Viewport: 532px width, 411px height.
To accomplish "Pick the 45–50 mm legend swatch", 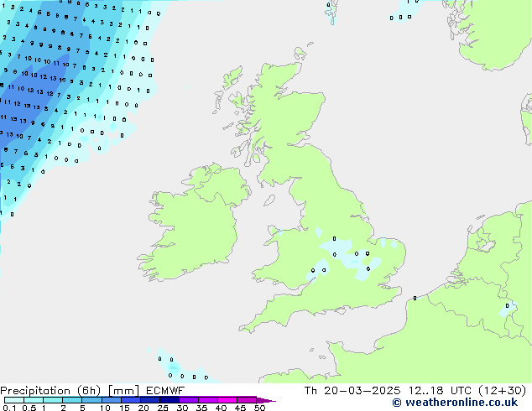I will coord(247,400).
